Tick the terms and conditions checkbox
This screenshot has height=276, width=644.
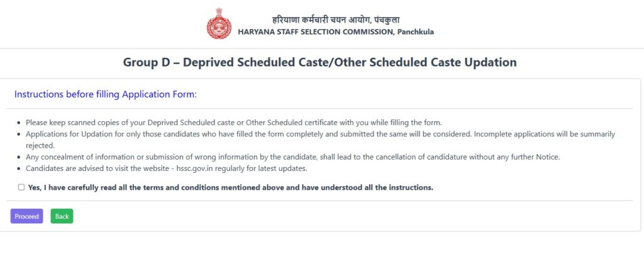pos(21,187)
